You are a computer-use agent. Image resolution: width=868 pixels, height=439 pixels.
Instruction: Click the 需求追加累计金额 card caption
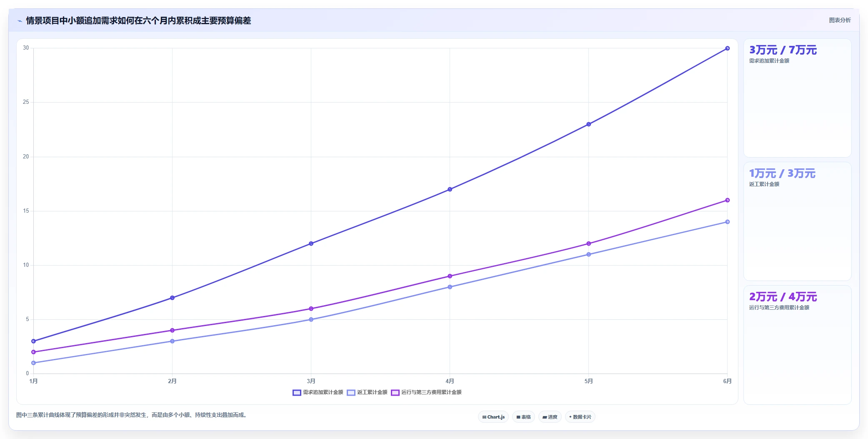coord(769,61)
